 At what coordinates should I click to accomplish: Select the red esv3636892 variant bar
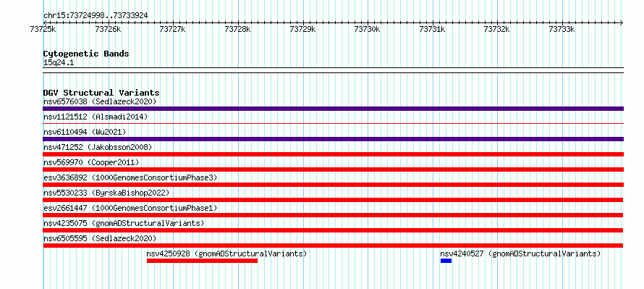click(333, 185)
